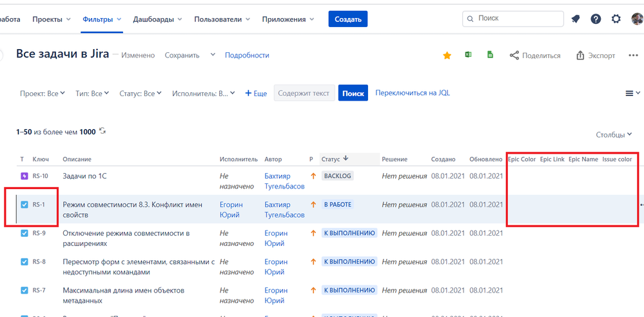The width and height of the screenshot is (644, 317).
Task: Click the priority arrow for RS-10
Action: click(313, 176)
